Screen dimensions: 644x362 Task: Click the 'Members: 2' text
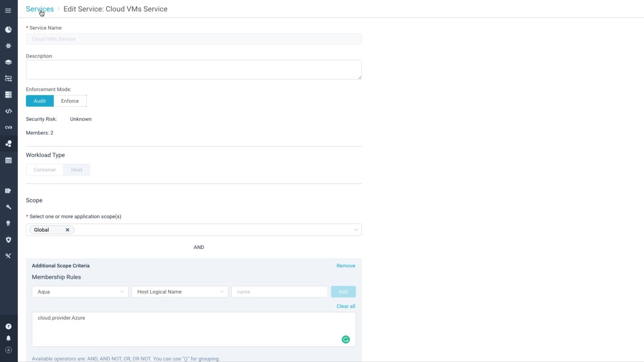point(39,133)
